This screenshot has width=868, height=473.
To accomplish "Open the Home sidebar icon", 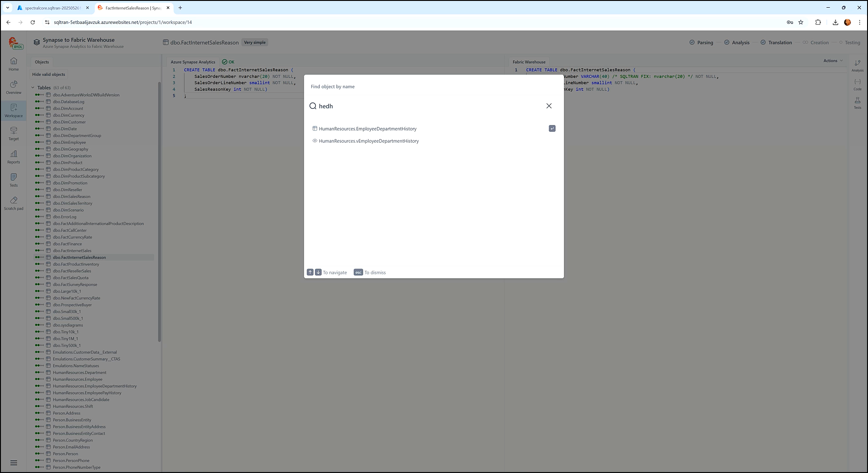I will (14, 64).
